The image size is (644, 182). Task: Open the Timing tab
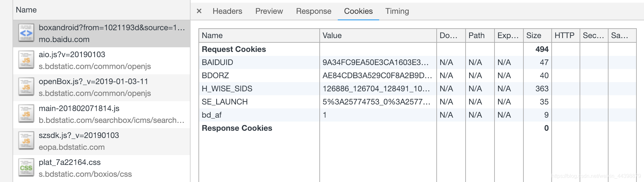point(397,11)
